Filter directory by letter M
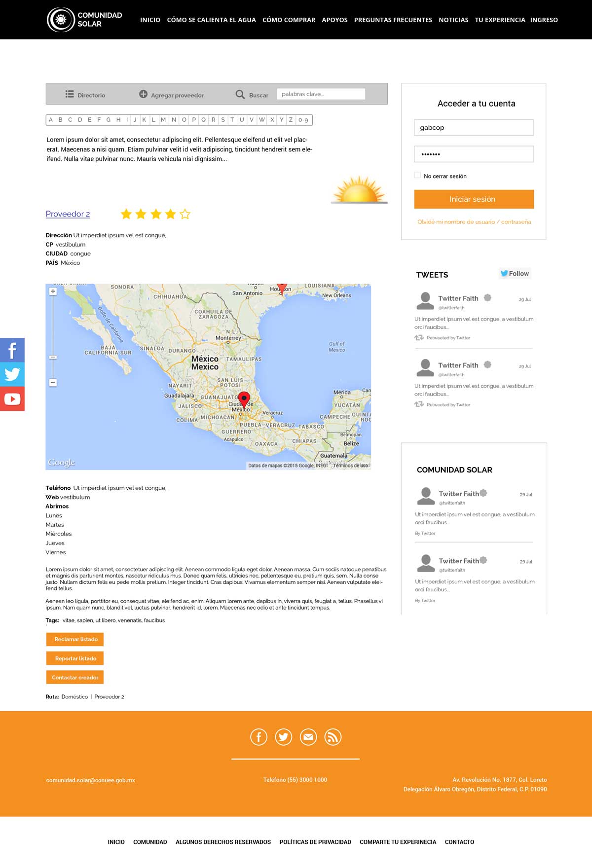This screenshot has width=592, height=868. pyautogui.click(x=163, y=120)
